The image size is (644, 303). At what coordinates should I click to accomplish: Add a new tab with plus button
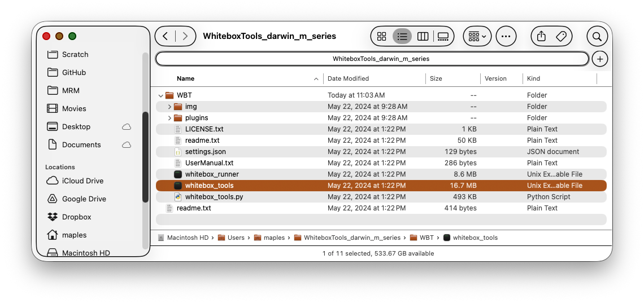coord(599,59)
